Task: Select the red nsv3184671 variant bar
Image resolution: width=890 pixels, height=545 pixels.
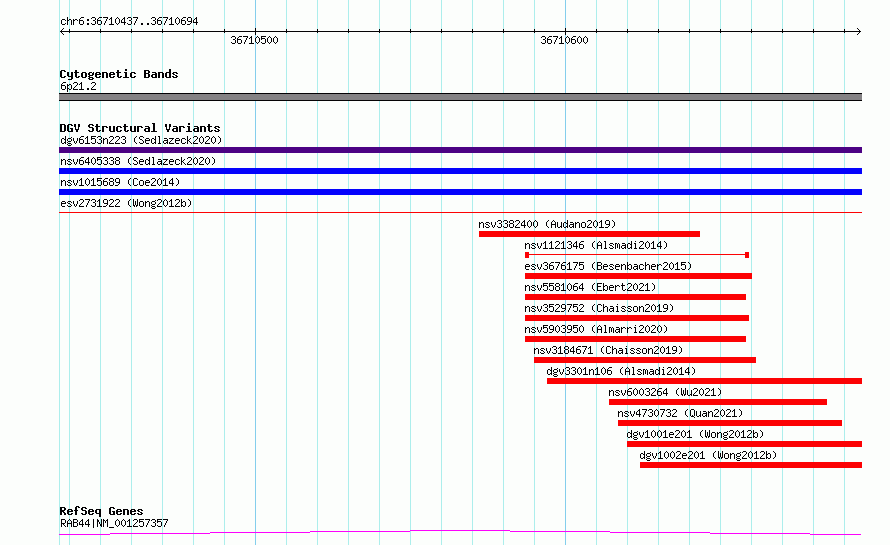Action: pos(645,360)
